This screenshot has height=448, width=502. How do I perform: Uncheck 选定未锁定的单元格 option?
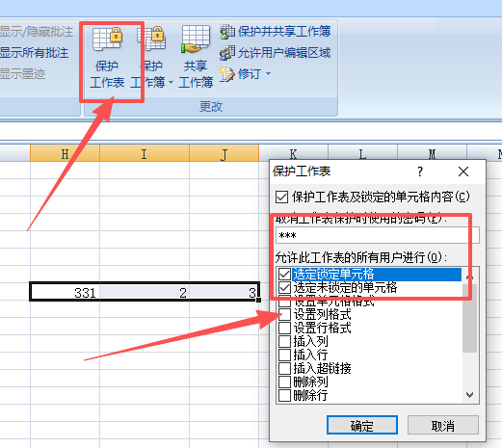(x=284, y=288)
